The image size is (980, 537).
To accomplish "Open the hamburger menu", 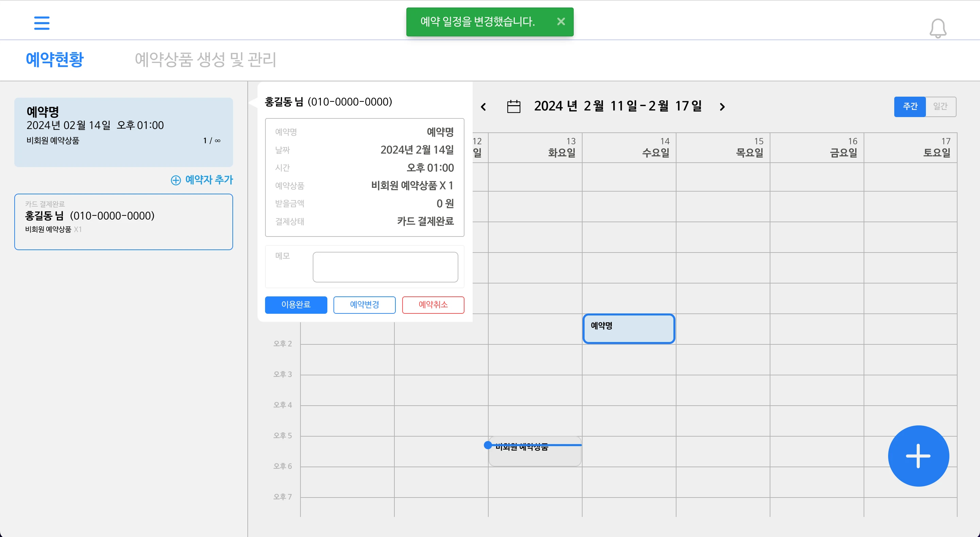I will tap(42, 23).
